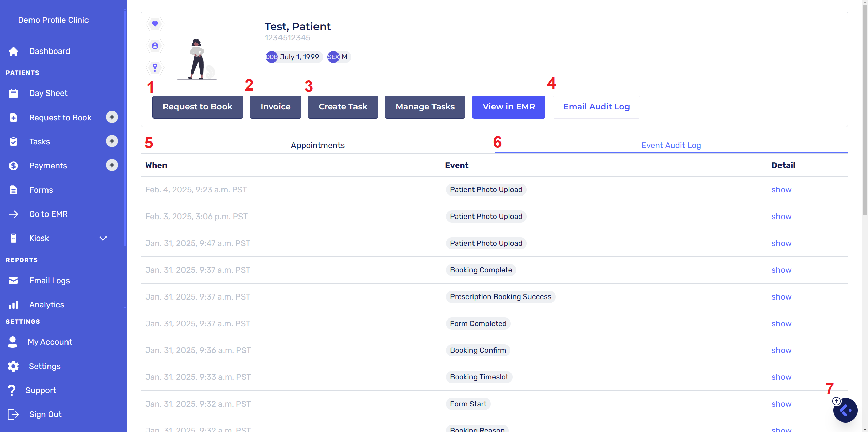The height and width of the screenshot is (432, 868).
Task: Click the Email Logs envelope icon
Action: [x=14, y=281]
